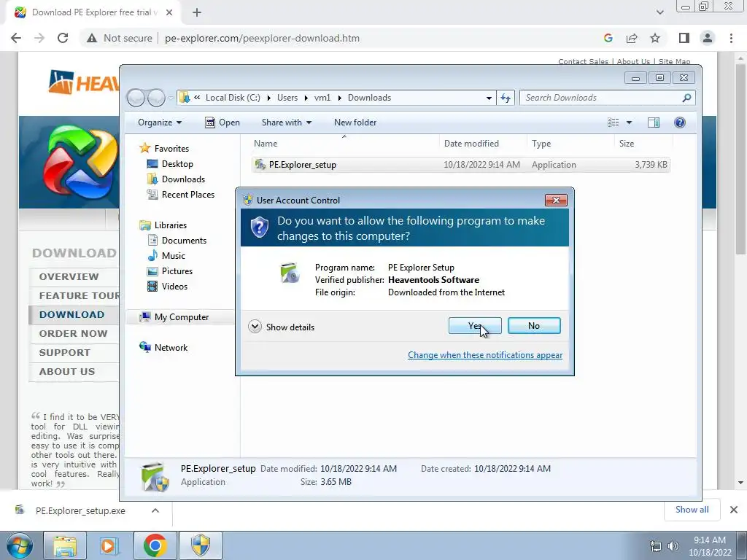Viewport: 747px width, 560px height.
Task: Open Chrome three-dot menu
Action: click(x=731, y=38)
